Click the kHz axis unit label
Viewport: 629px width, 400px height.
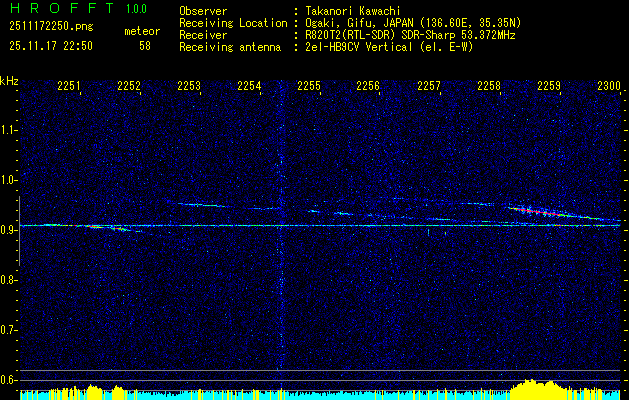tap(9, 81)
